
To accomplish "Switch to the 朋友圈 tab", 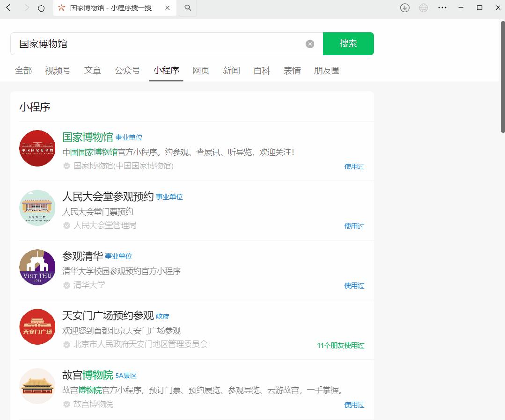I will 327,71.
